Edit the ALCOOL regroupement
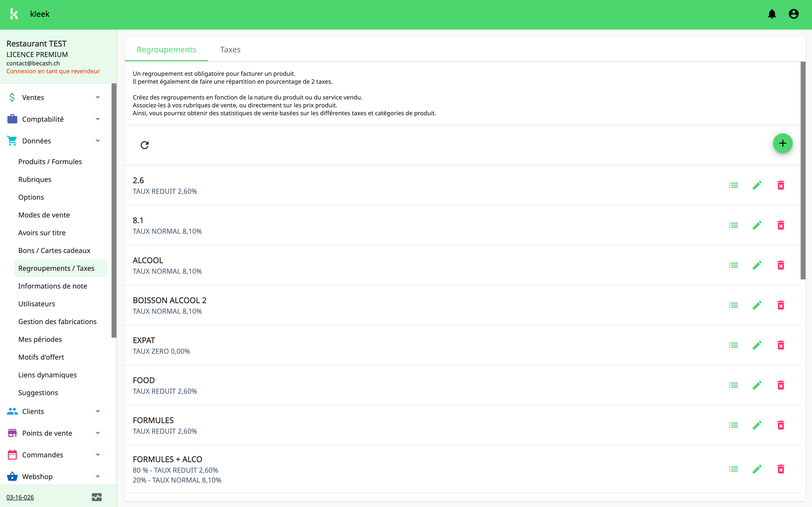The width and height of the screenshot is (812, 507). (x=757, y=265)
